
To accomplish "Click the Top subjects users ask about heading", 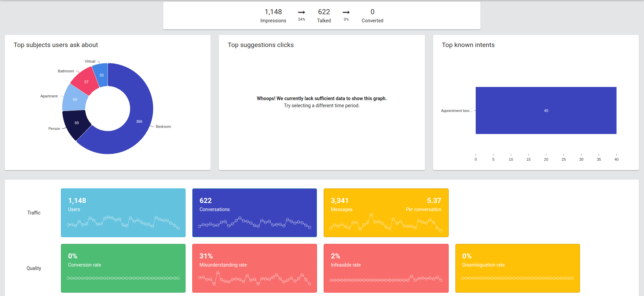I will click(56, 45).
